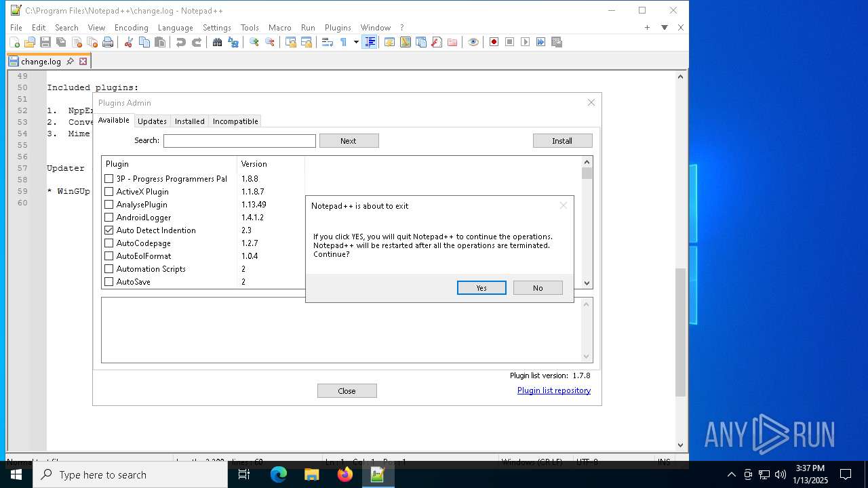Click the Zoom In toolbar icon
The width and height of the screenshot is (868, 488).
pos(254,42)
